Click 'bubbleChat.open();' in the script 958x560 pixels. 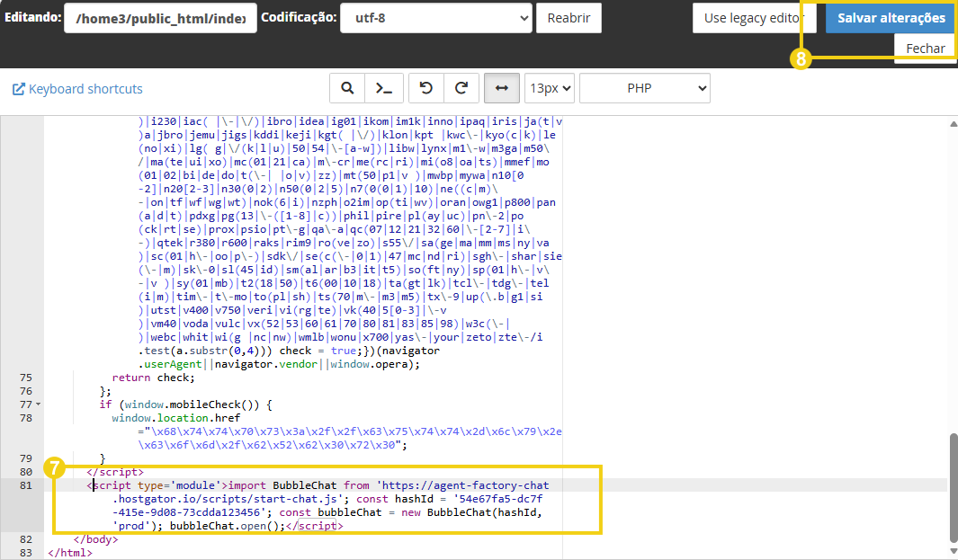228,526
